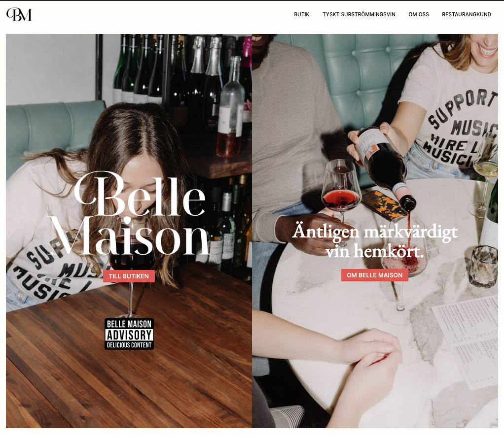The image size is (504, 436).
Task: Click the Belle Maison Advisory badge
Action: (x=129, y=334)
